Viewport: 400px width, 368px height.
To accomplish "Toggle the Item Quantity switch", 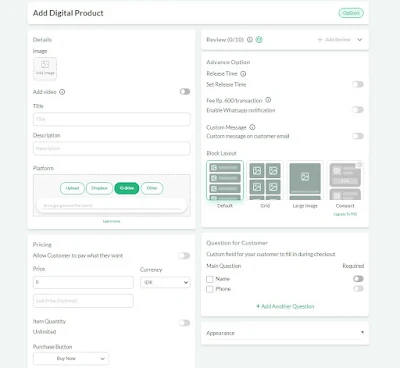I will click(184, 323).
